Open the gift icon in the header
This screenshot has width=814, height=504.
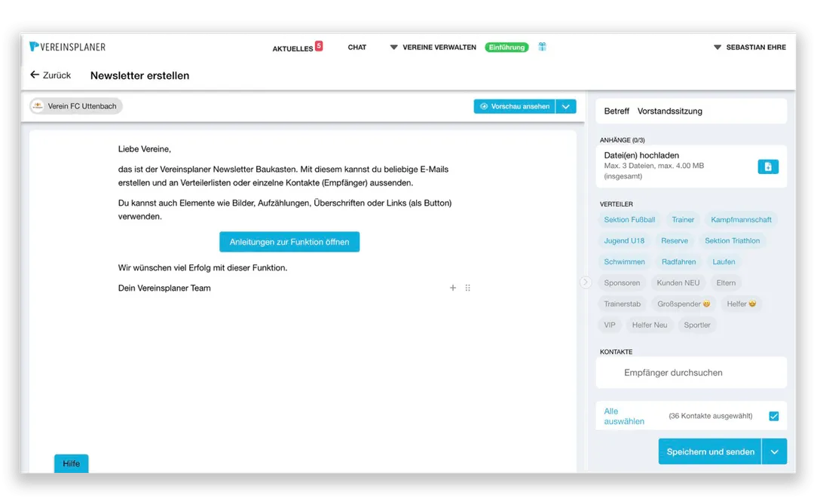point(542,47)
